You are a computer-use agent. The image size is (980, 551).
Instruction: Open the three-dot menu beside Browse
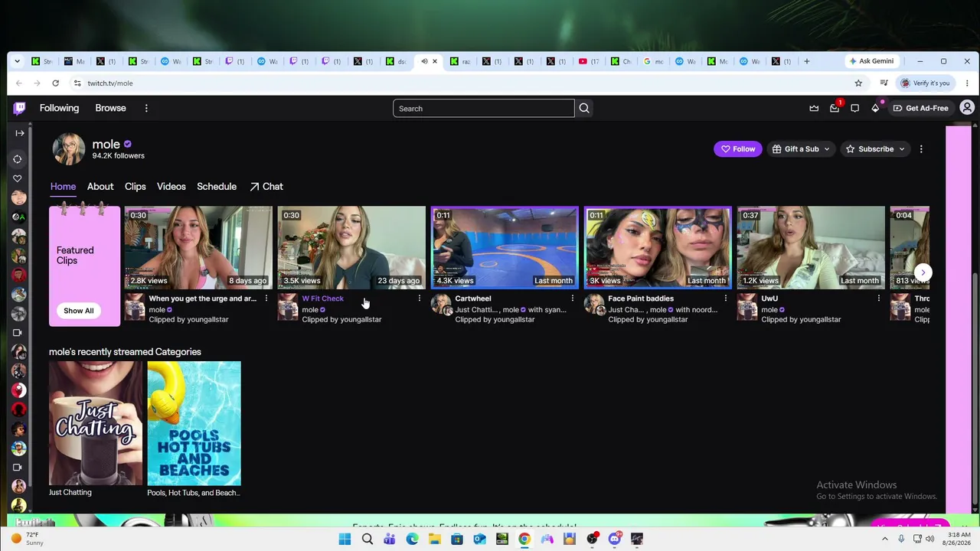click(x=146, y=108)
